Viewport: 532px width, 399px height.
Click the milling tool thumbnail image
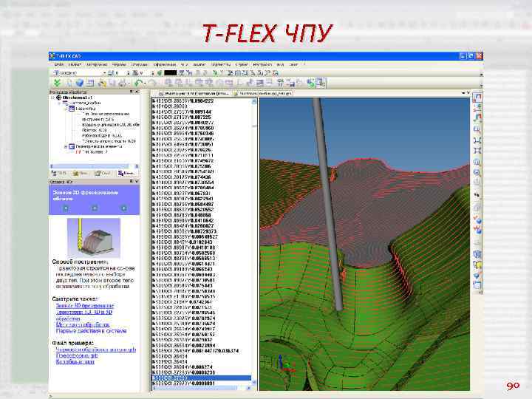(x=94, y=237)
